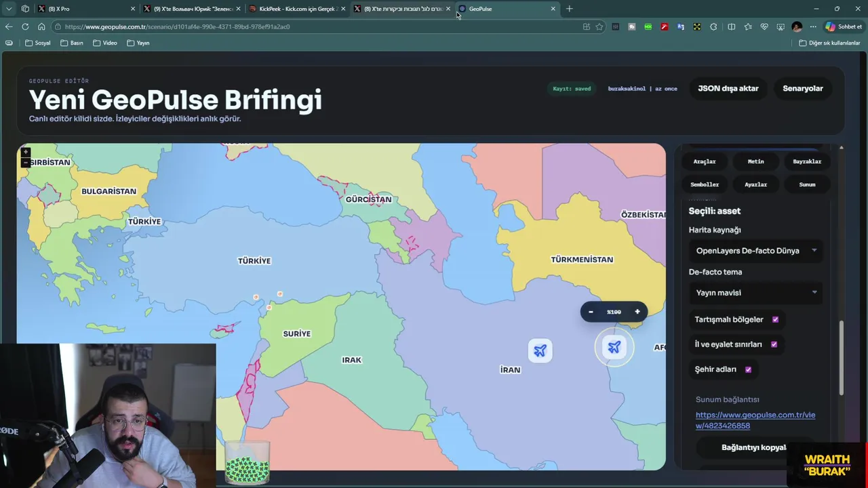Switch to Araçlar tab

pos(705,161)
